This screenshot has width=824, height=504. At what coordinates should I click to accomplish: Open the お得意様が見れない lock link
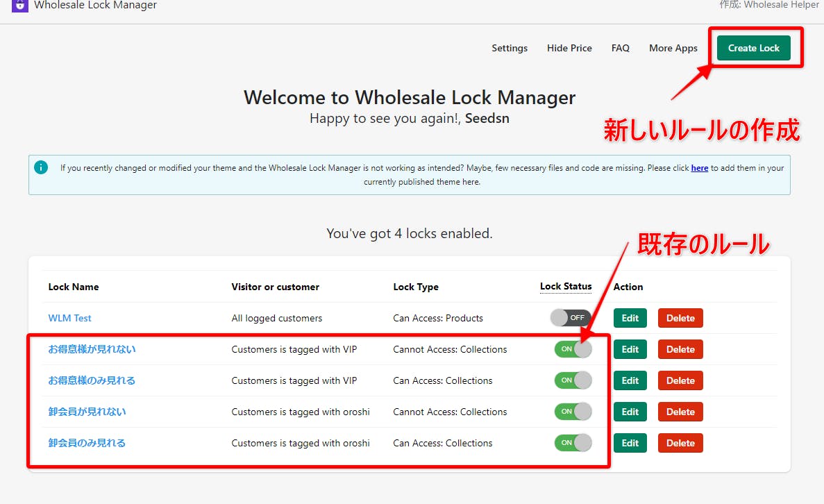coord(92,349)
